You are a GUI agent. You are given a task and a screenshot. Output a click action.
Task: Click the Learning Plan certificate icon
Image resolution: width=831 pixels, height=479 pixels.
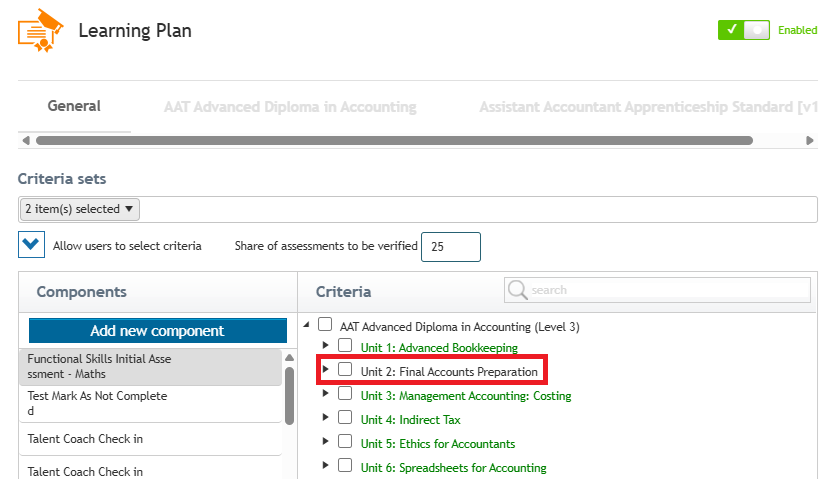(x=40, y=30)
